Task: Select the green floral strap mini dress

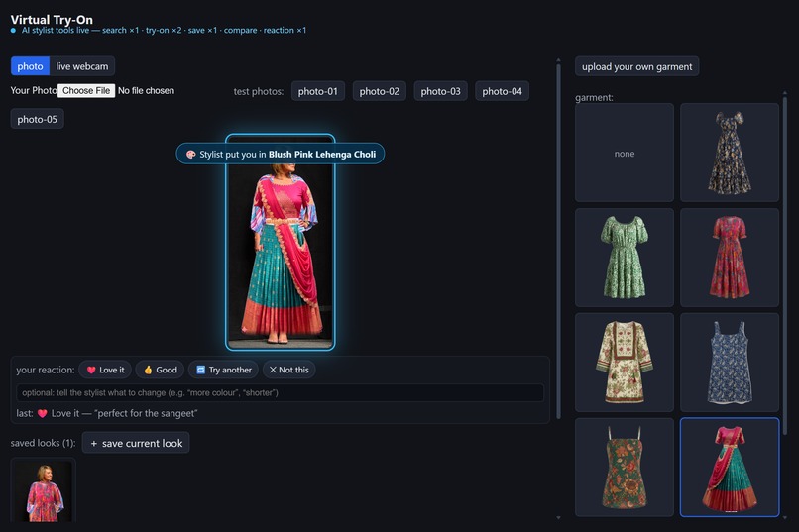Action: pos(625,468)
